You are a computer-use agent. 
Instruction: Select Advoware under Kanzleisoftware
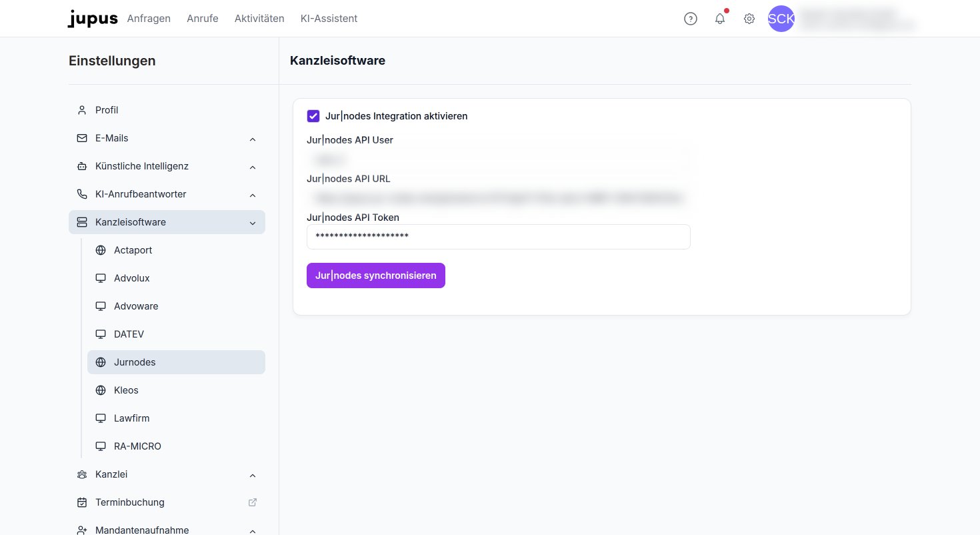coord(176,306)
